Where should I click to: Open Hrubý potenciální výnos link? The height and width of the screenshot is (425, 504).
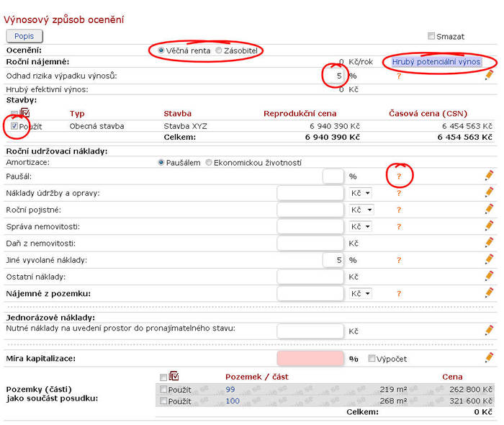[x=436, y=62]
